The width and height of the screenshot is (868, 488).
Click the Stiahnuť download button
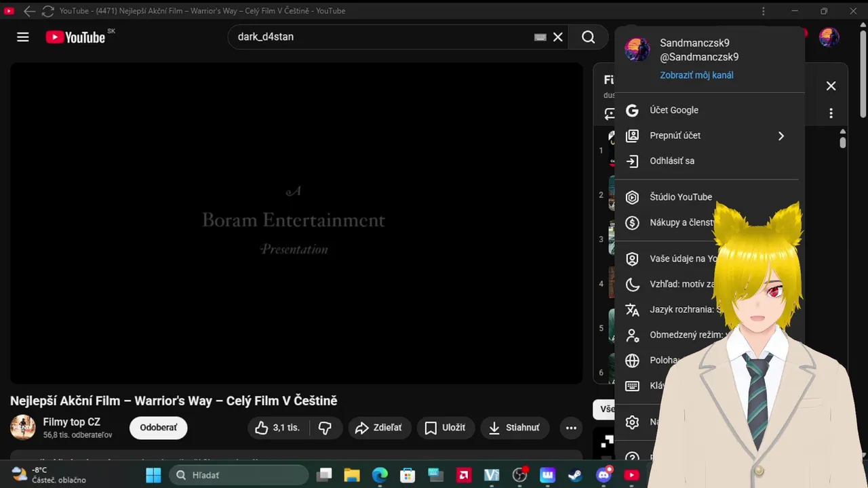[515, 428]
